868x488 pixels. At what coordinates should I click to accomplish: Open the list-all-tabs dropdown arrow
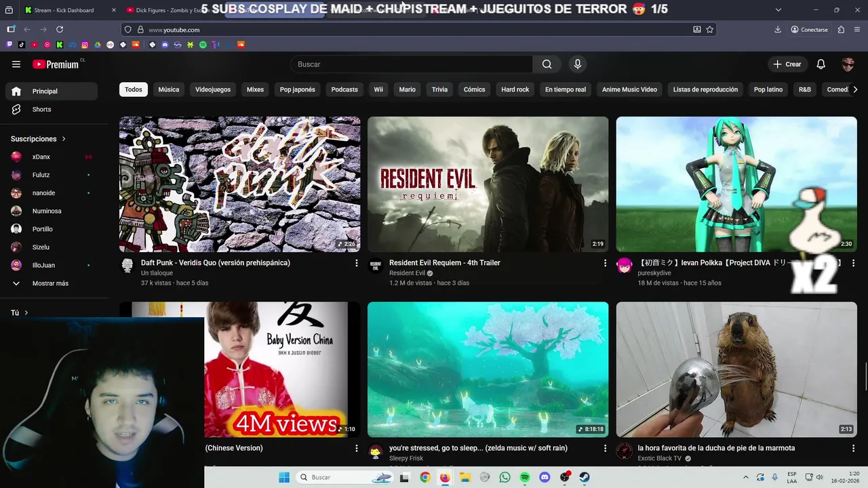coord(778,9)
